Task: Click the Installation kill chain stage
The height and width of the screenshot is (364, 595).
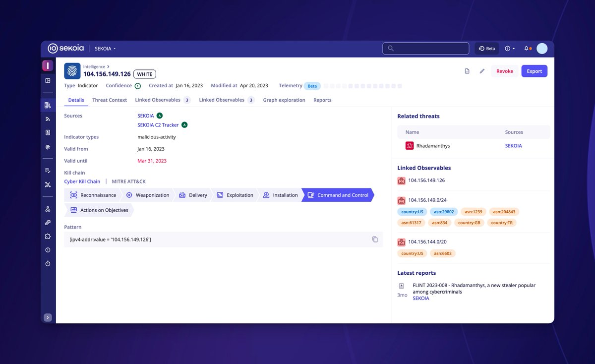Action: pyautogui.click(x=281, y=195)
